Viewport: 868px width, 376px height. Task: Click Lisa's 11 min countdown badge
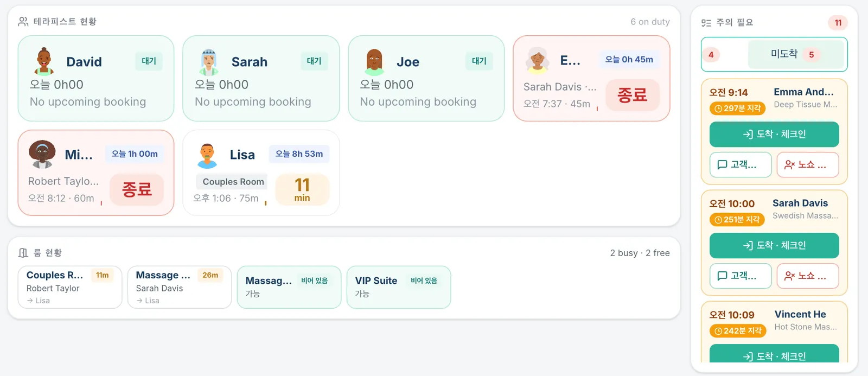tap(302, 189)
